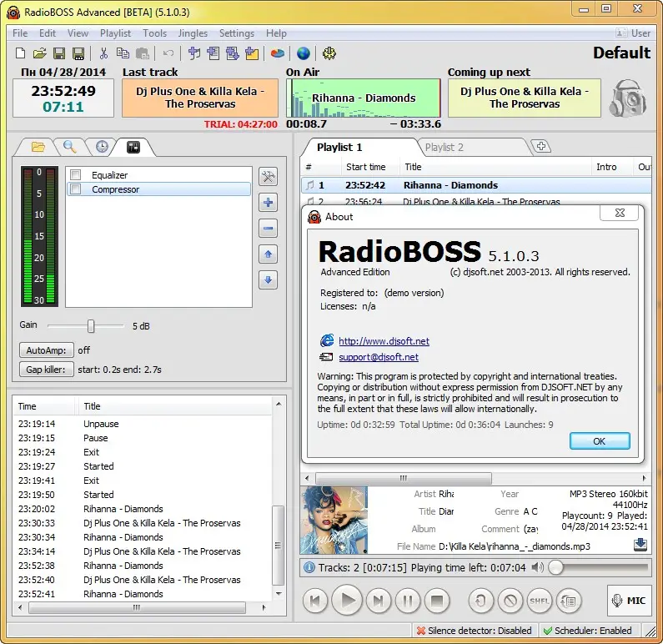
Task: Open the Jingles menu
Action: (x=193, y=33)
